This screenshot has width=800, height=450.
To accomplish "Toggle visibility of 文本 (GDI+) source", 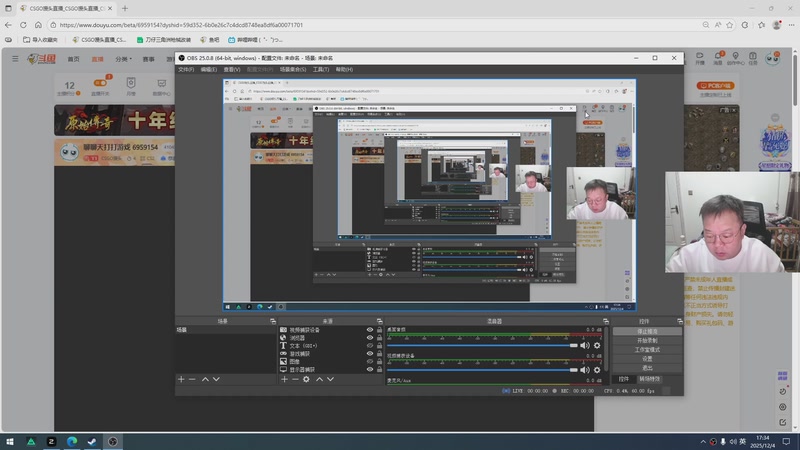I will pos(370,346).
